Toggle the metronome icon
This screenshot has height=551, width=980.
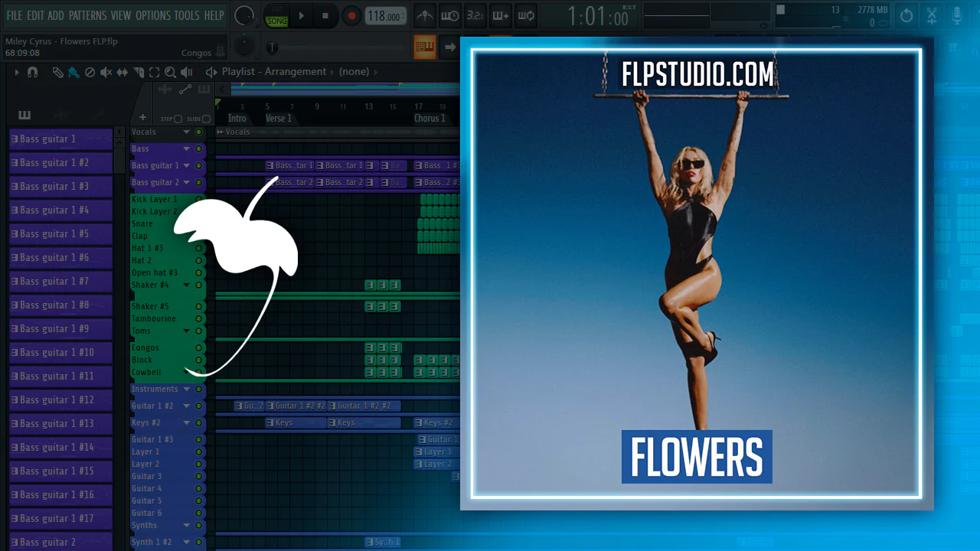[423, 15]
